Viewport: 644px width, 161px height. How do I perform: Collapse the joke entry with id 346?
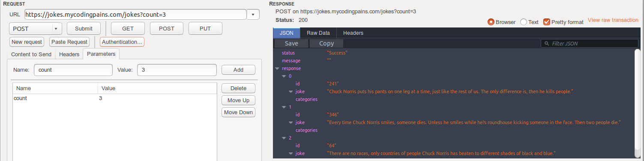(291, 122)
